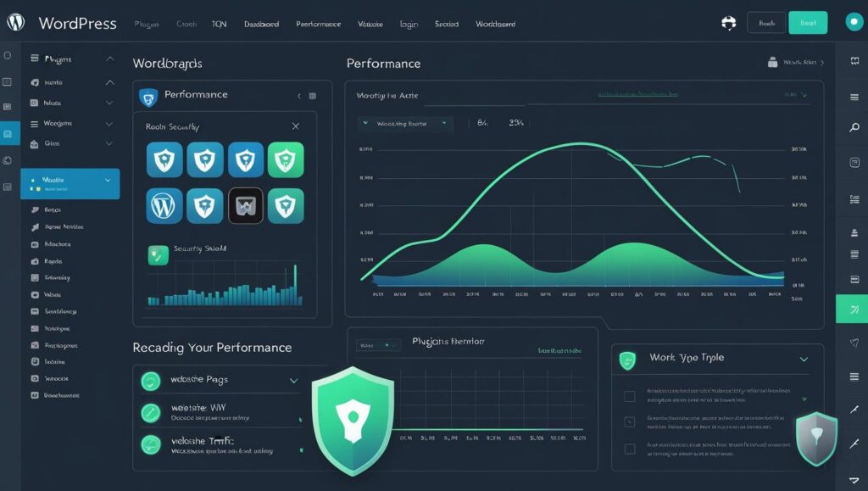This screenshot has width=868, height=491.
Task: Open support via the headset icon
Action: [728, 23]
